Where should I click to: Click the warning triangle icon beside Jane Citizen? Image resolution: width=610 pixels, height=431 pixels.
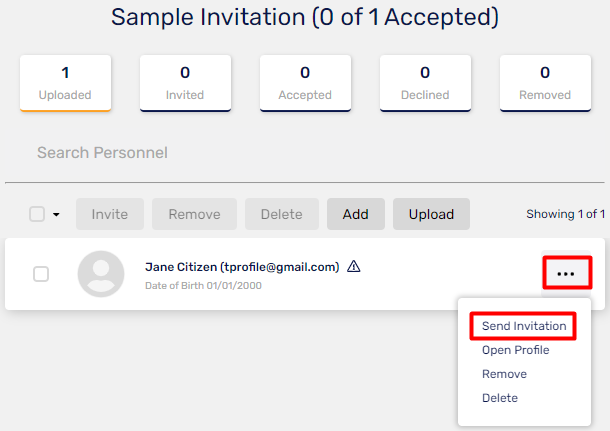point(354,266)
